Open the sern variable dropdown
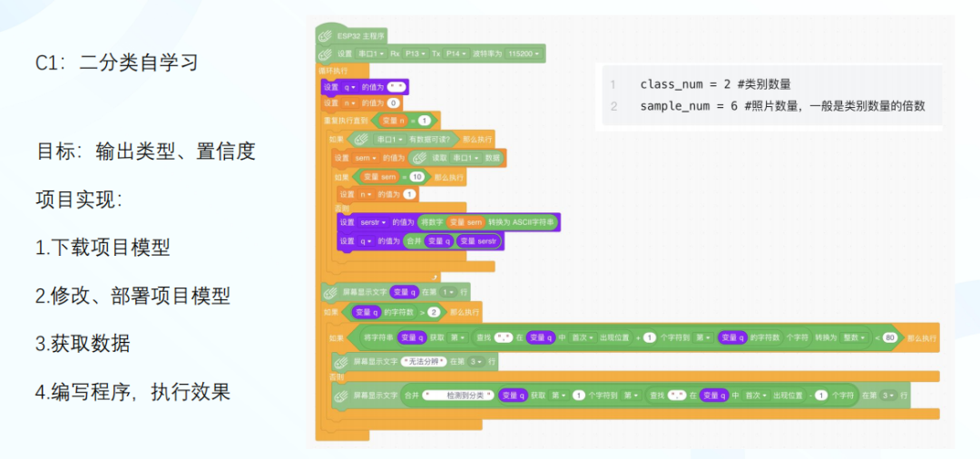980x459 pixels. (365, 158)
